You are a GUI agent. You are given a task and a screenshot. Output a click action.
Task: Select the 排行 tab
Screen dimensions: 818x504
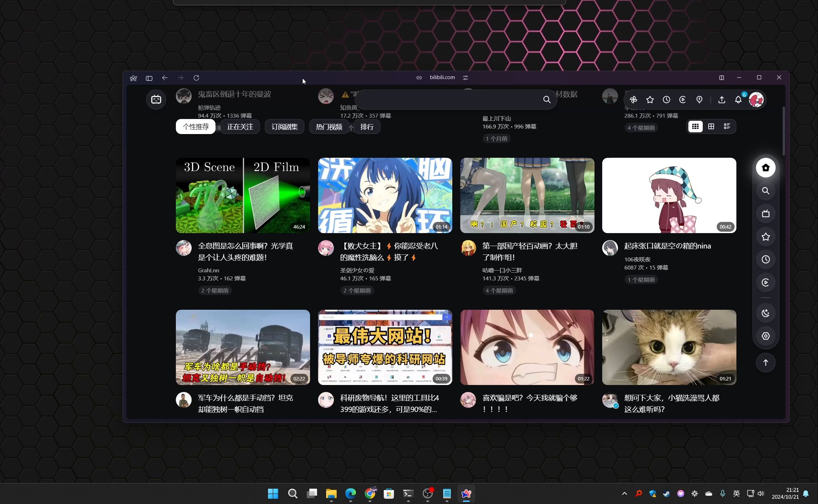[x=367, y=127]
